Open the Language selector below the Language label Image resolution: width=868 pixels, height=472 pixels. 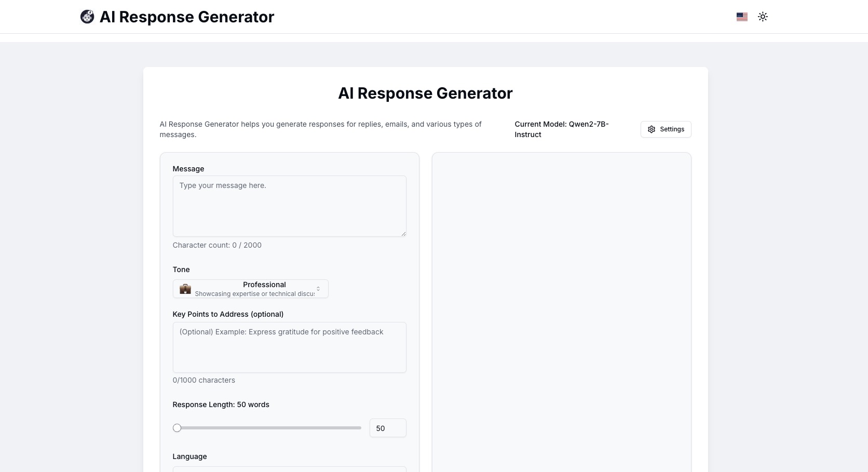pos(289,470)
